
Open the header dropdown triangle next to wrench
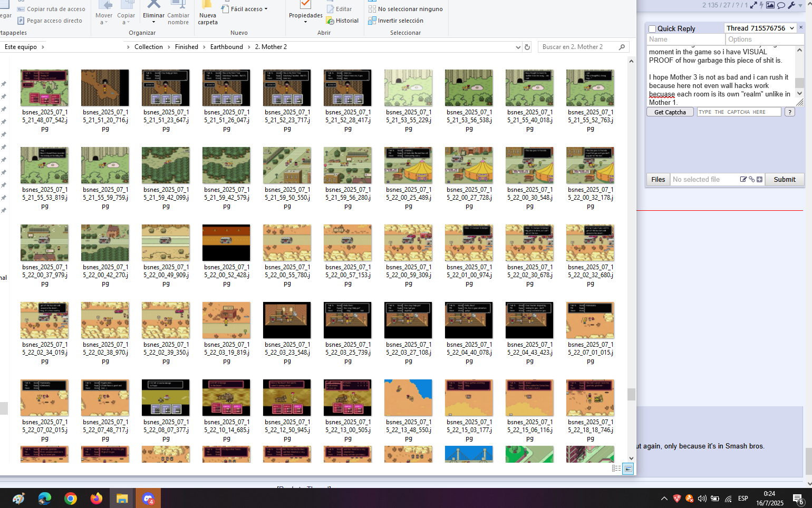(x=800, y=5)
